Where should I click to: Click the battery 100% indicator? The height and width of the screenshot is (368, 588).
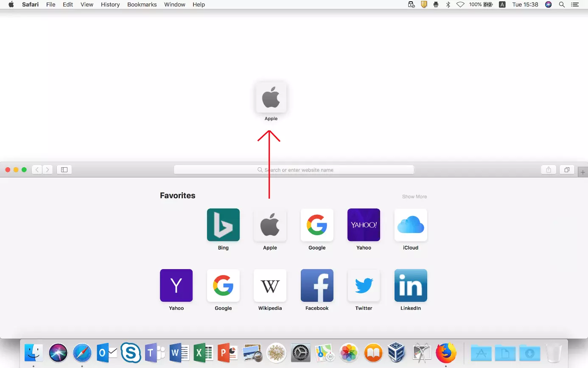481,5
